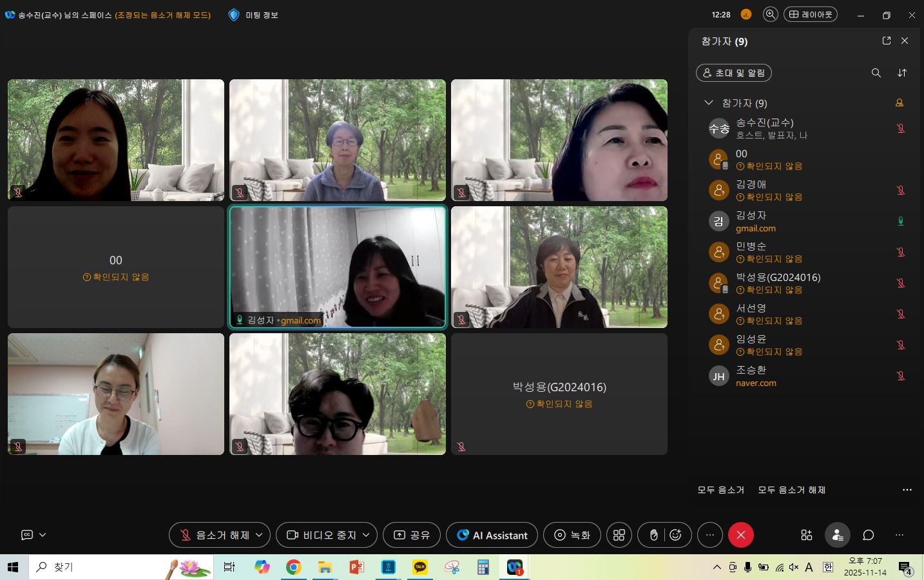The height and width of the screenshot is (580, 924).
Task: Pop out the participants panel
Action: 886,41
